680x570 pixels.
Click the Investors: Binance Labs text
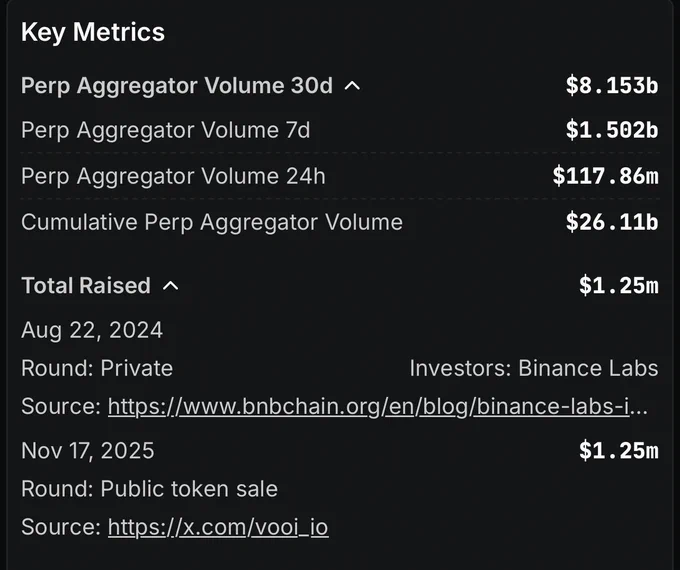[534, 368]
